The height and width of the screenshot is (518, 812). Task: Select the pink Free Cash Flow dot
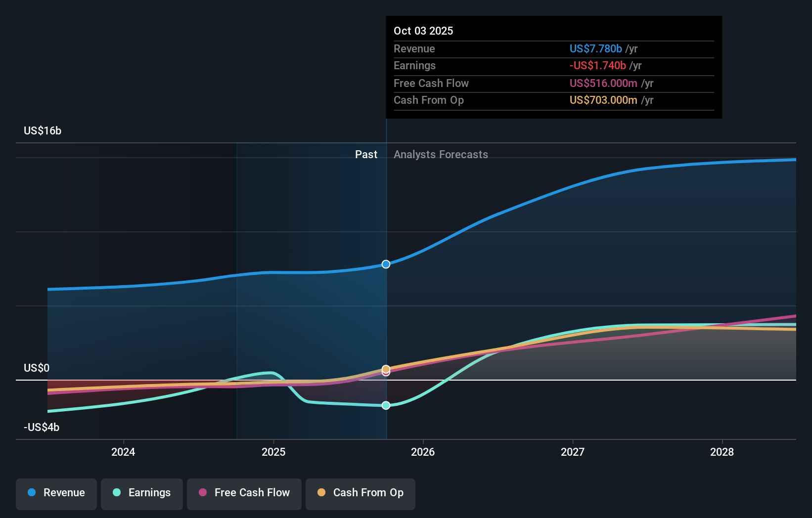point(203,493)
